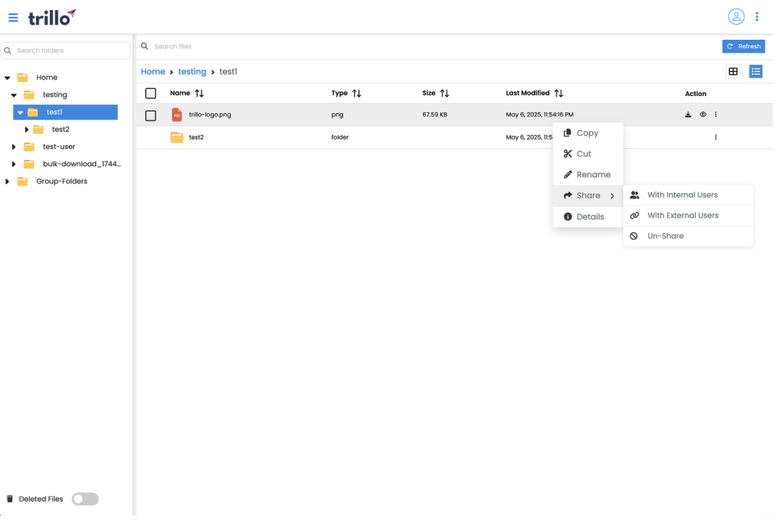Preview trillo-logo.png with eye icon
The width and height of the screenshot is (774, 532).
pyautogui.click(x=703, y=115)
